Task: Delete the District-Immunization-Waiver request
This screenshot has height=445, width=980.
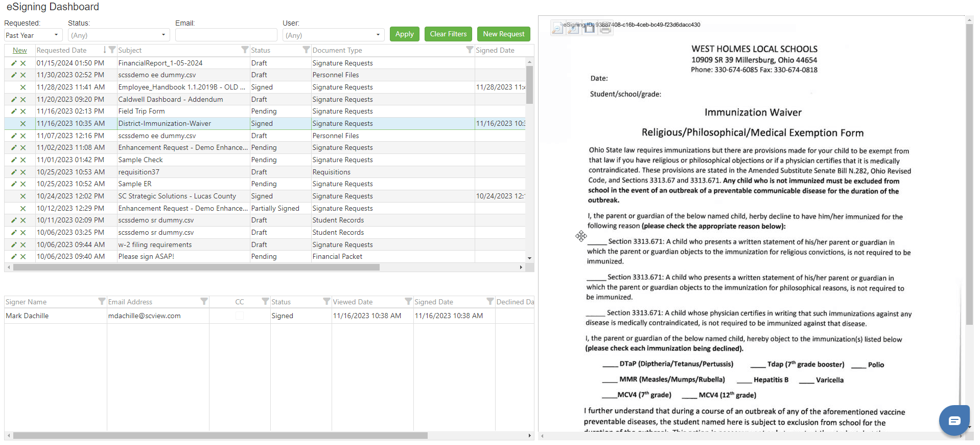Action: pyautogui.click(x=23, y=123)
